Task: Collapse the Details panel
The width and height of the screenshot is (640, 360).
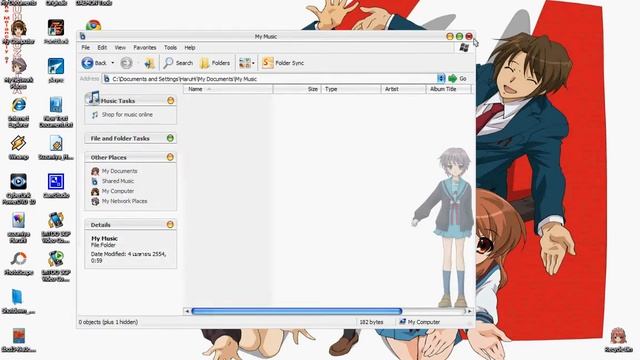Action: tap(171, 224)
